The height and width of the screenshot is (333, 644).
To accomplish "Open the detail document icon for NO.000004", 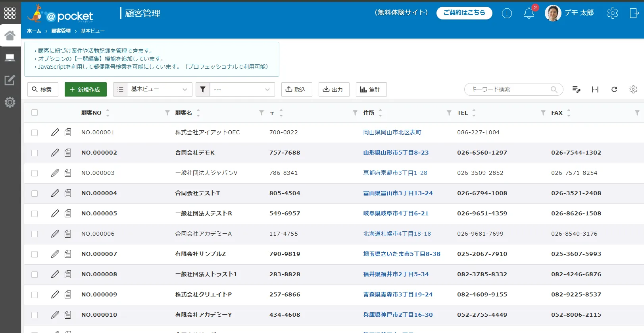I will pyautogui.click(x=68, y=193).
